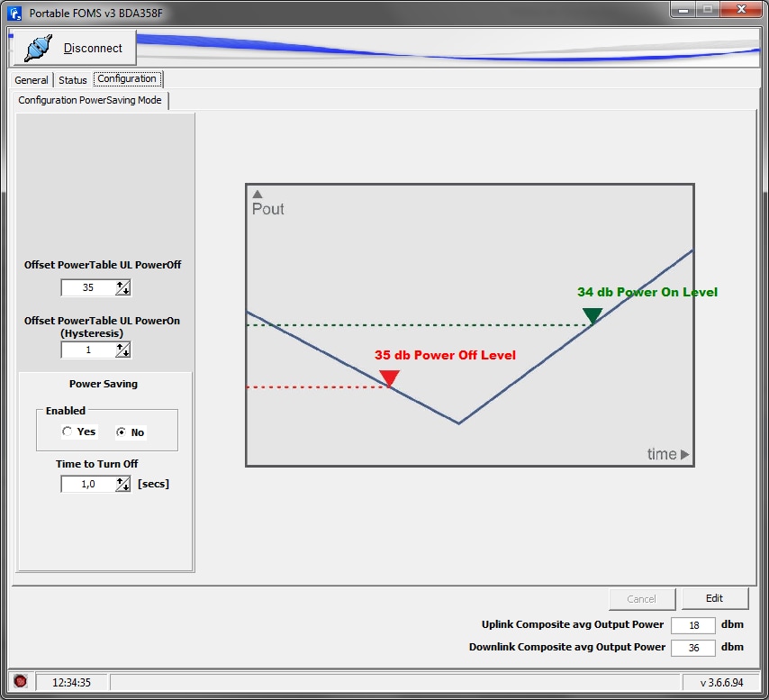Click the red status indicator in status bar
The height and width of the screenshot is (700, 769).
(21, 681)
